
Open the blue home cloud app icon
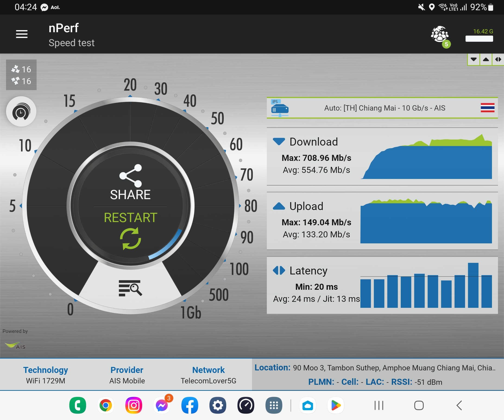308,405
